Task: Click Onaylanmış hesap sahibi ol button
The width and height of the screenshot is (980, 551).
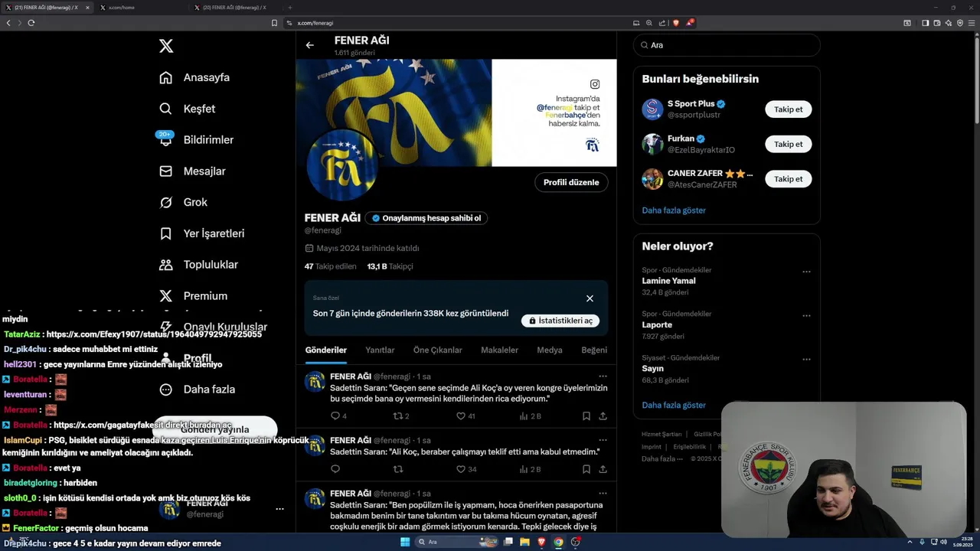Action: coord(426,218)
